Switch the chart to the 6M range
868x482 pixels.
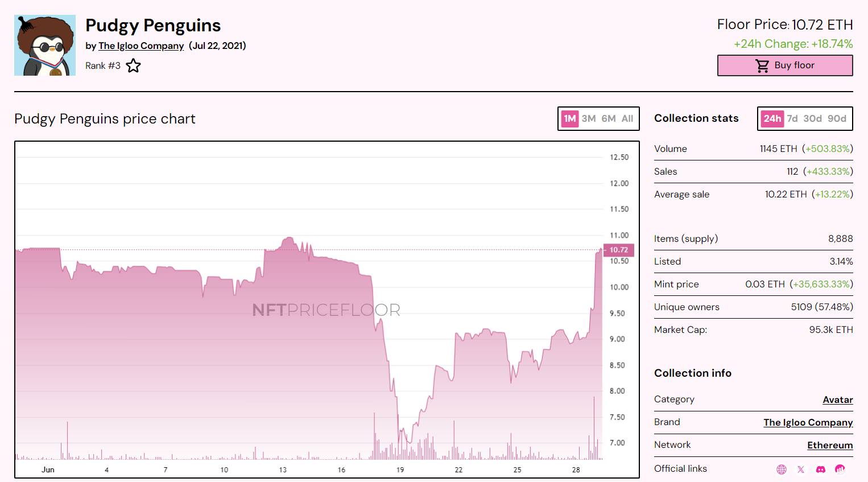point(609,118)
